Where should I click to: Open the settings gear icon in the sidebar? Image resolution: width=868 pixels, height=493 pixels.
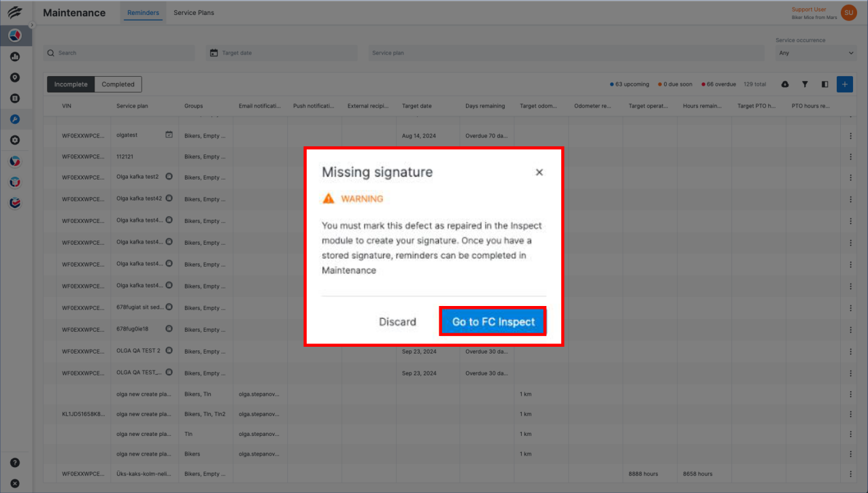pos(15,140)
